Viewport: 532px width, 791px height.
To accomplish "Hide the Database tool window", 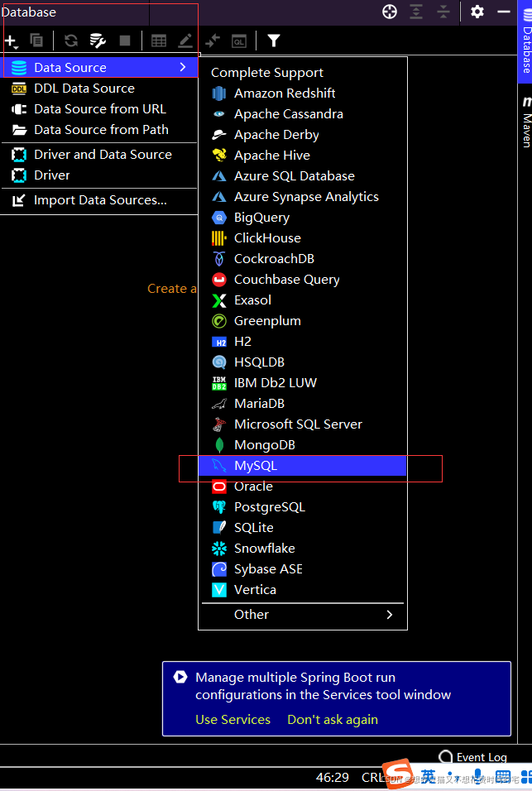I will point(504,12).
